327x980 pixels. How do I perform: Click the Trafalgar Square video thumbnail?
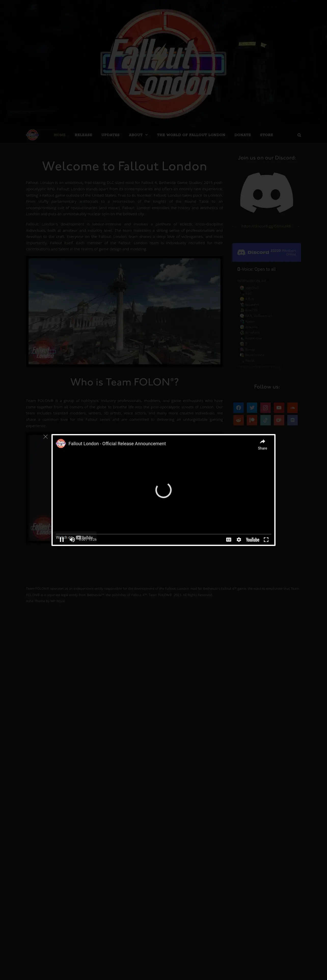(x=125, y=311)
